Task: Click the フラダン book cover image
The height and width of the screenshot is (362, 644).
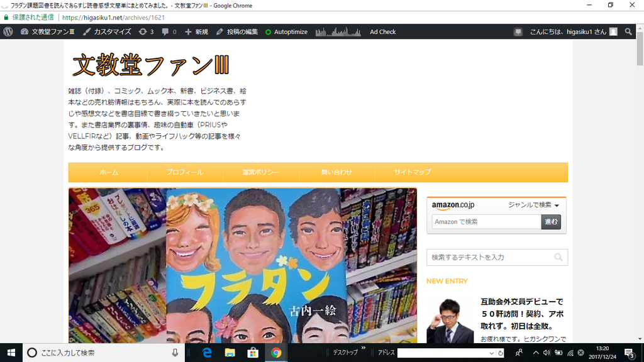Action: [x=243, y=265]
